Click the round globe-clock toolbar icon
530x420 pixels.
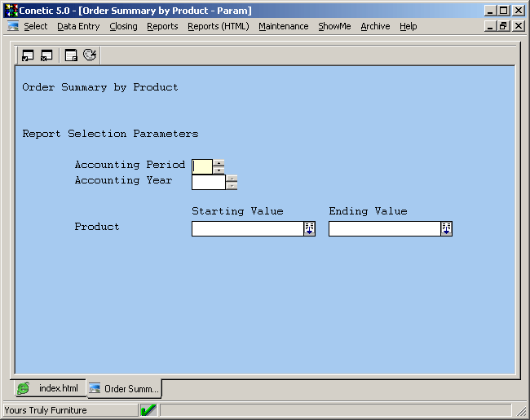[90, 55]
